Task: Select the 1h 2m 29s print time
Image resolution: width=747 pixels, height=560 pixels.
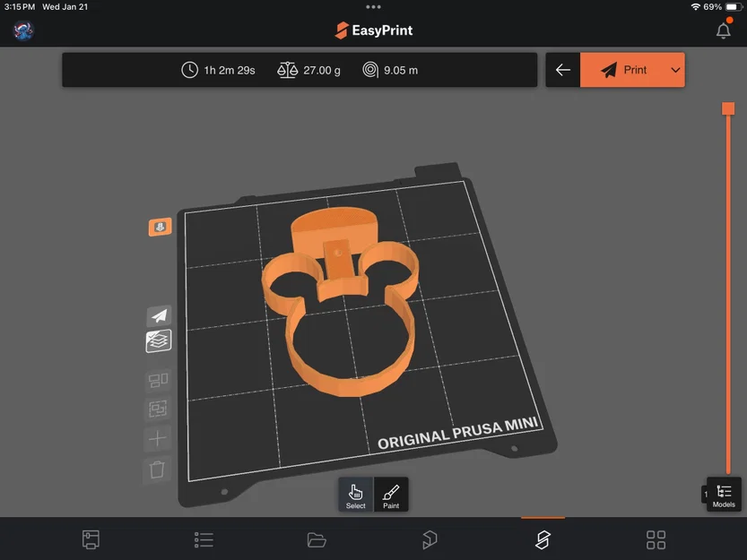Action: pyautogui.click(x=230, y=71)
